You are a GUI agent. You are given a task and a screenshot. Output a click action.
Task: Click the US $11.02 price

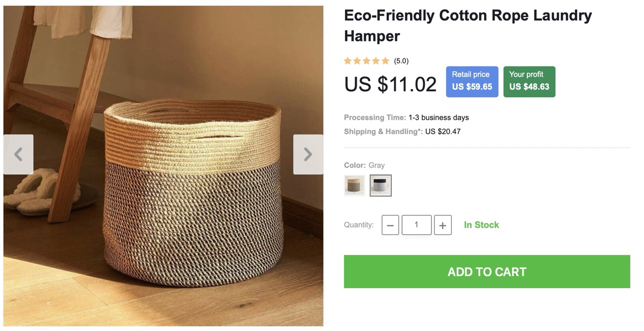pos(390,84)
